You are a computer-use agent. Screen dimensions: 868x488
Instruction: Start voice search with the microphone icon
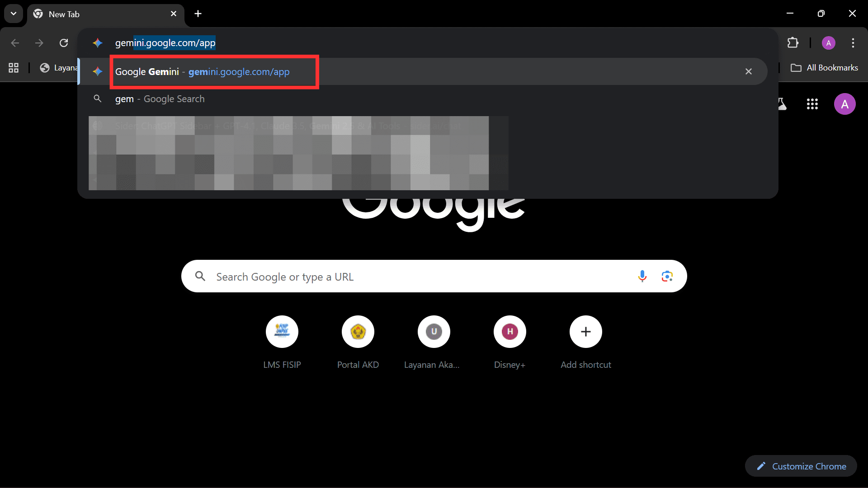coord(642,276)
